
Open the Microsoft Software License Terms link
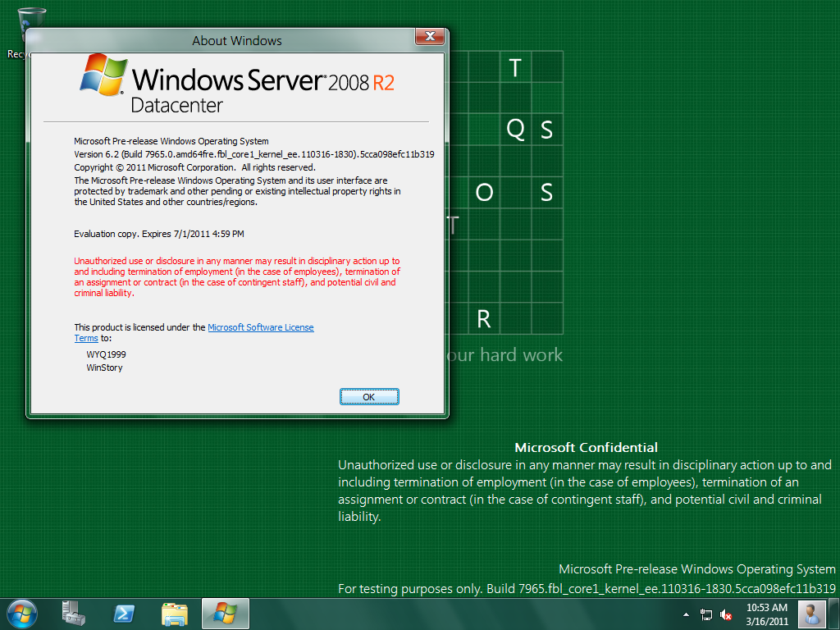261,327
